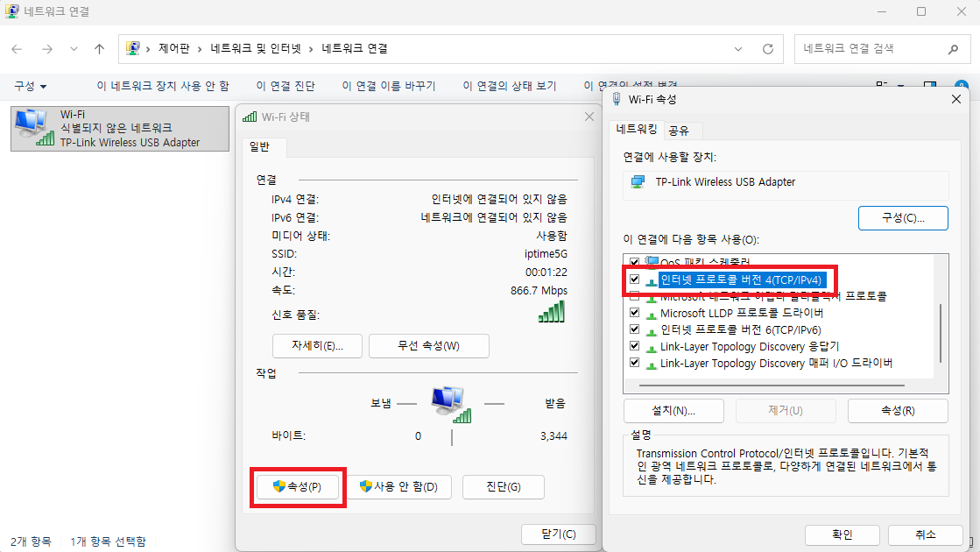Open the address bar history dropdown
This screenshot has height=552, width=980.
point(737,48)
